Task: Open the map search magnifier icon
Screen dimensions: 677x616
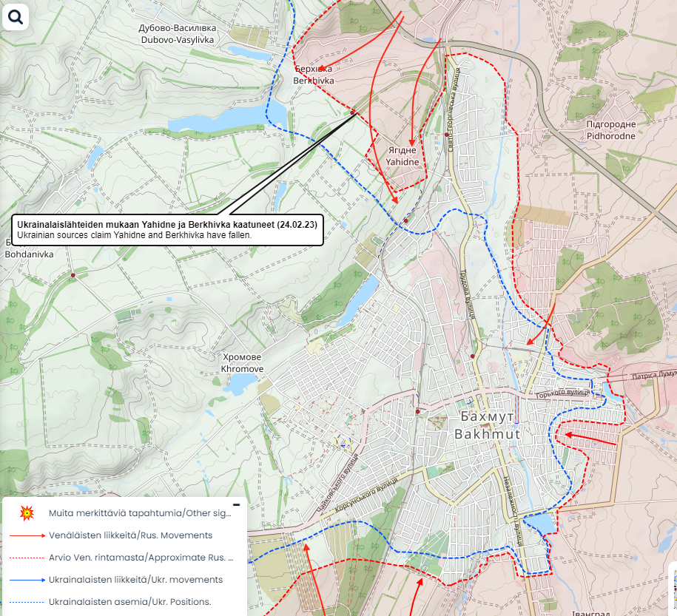Action: (x=16, y=16)
